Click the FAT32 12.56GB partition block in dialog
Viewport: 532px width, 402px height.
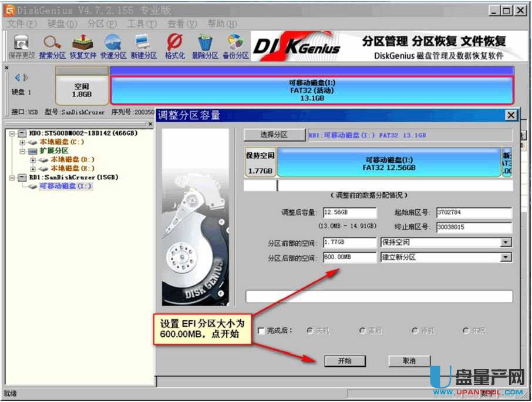click(389, 163)
